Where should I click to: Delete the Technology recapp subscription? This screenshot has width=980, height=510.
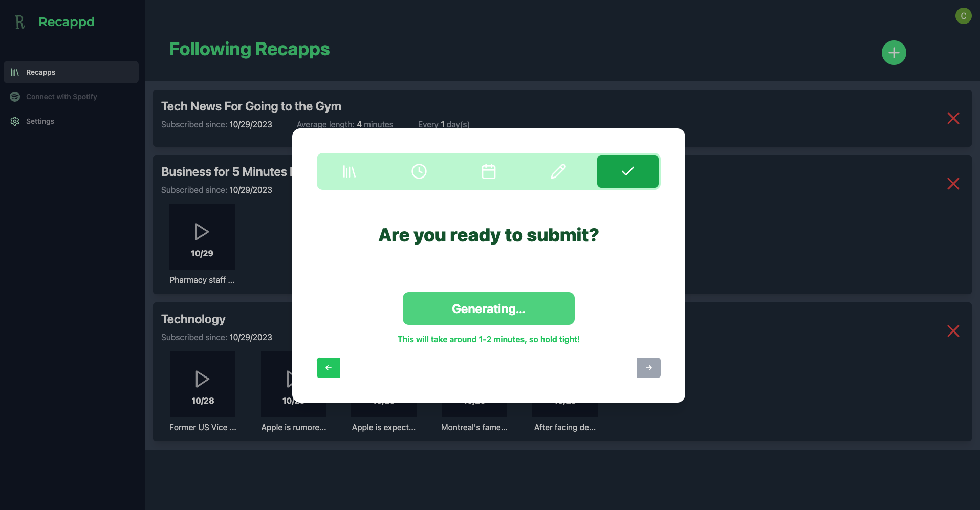pos(953,331)
